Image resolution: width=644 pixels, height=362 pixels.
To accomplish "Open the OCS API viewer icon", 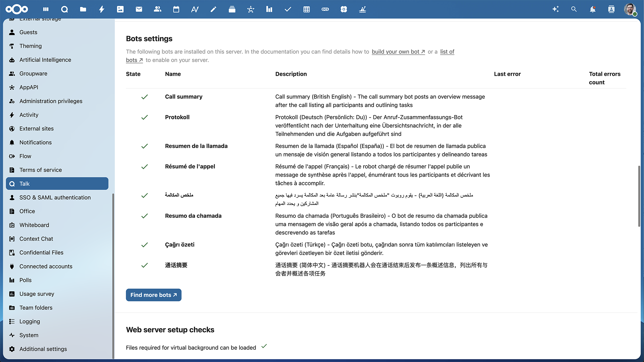I will [x=325, y=9].
